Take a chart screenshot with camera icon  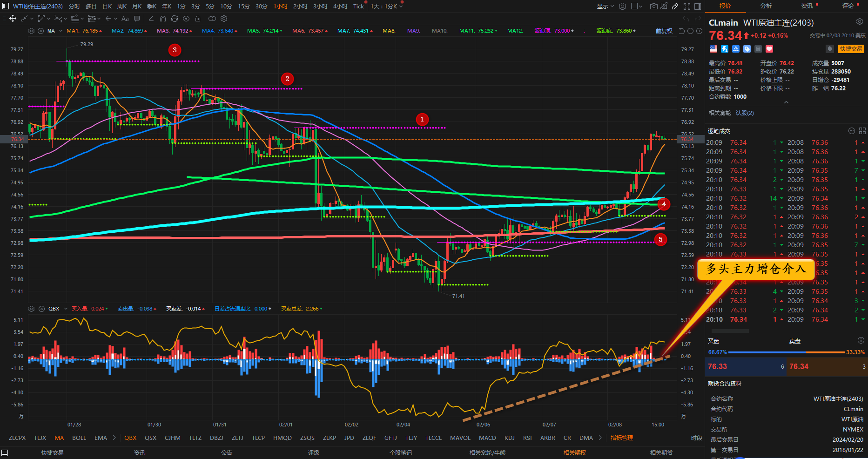[x=654, y=6]
